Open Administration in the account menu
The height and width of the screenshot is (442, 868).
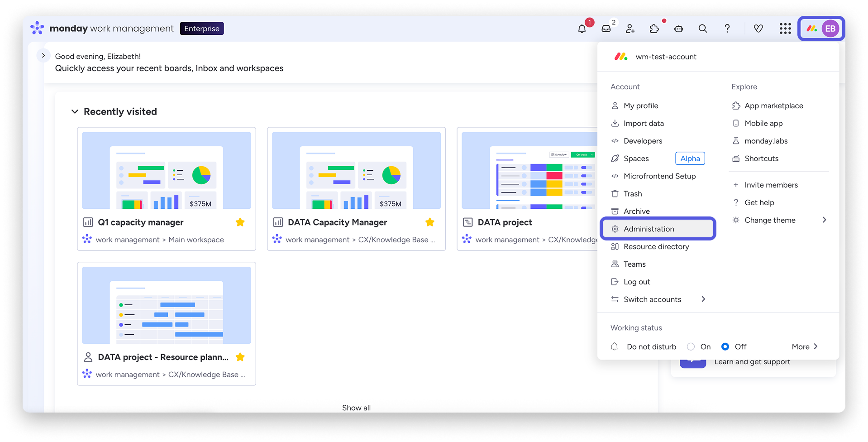coord(658,229)
